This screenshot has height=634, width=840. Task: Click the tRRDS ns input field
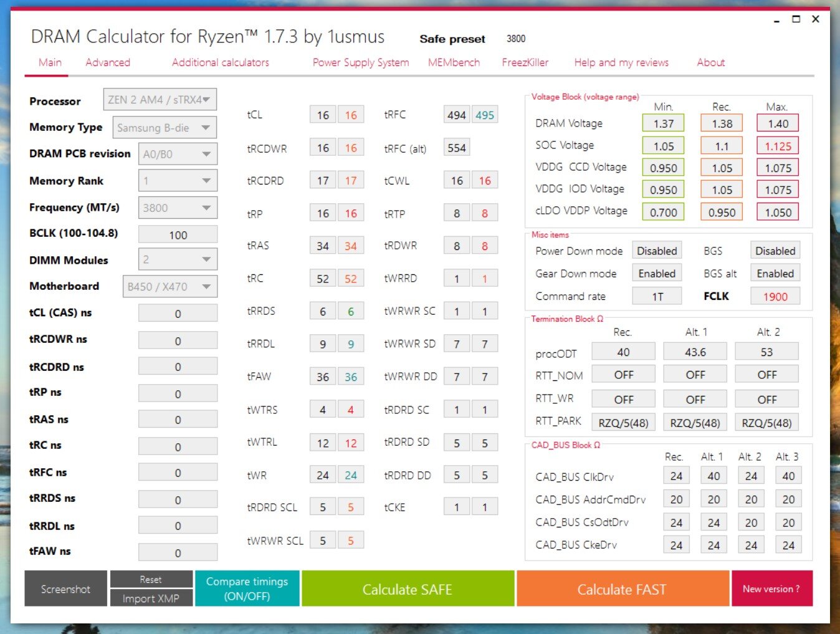[x=178, y=500]
